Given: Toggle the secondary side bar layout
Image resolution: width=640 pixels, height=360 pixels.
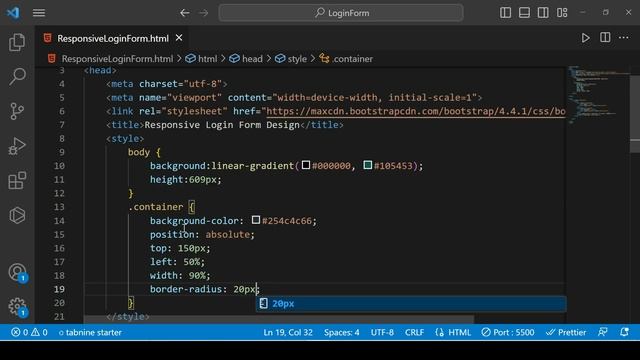Looking at the screenshot, I should pos(543,13).
